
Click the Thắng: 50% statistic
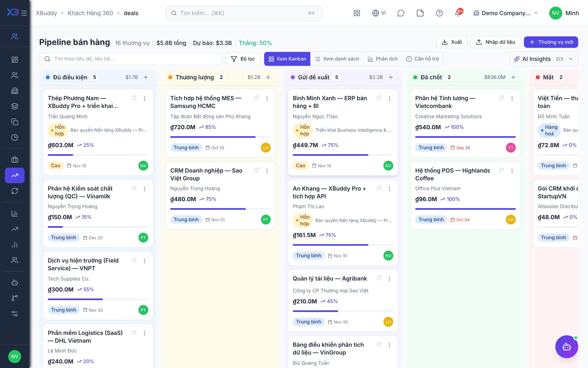coord(255,43)
